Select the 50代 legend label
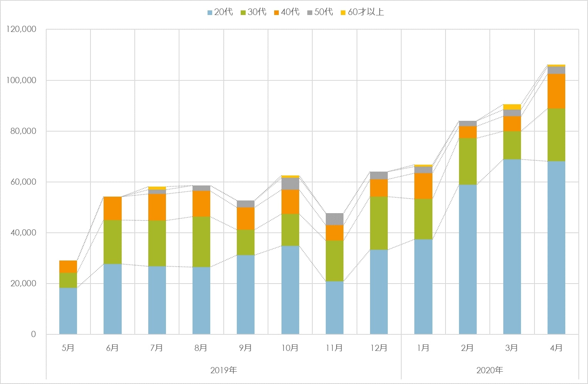The width and height of the screenshot is (588, 384). [x=323, y=12]
